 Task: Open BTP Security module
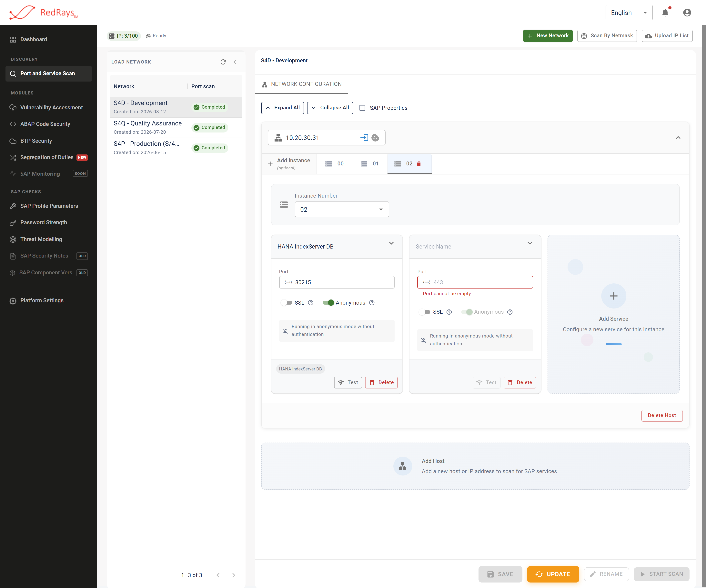click(48, 141)
